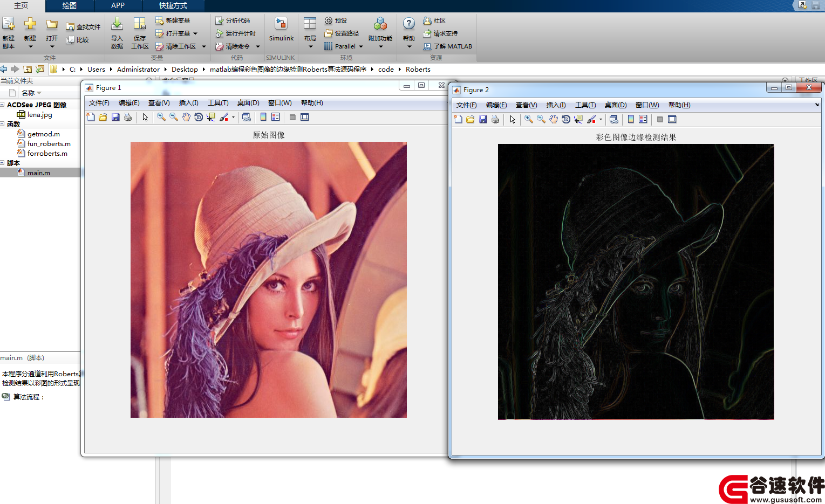Select the Pan hand tool in Figure 1
825x504 pixels.
186,117
